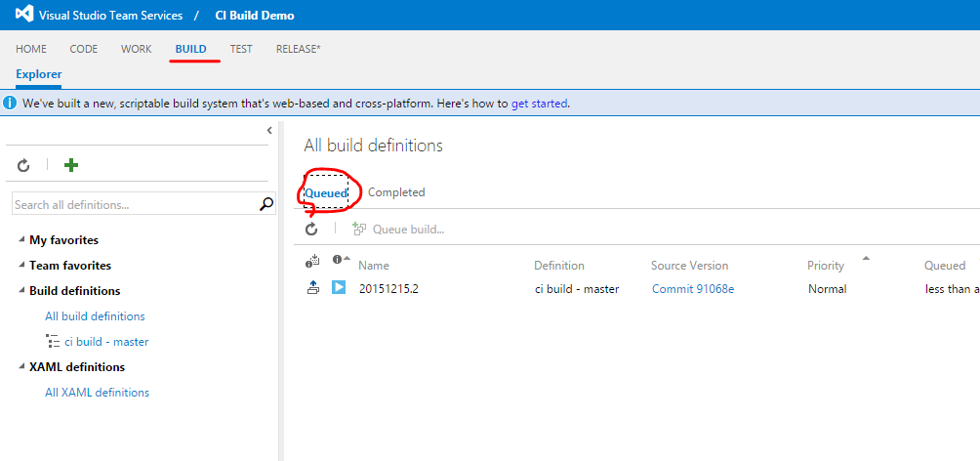This screenshot has width=980, height=461.
Task: Select 'All XAML definitions' in the tree
Action: (x=97, y=393)
